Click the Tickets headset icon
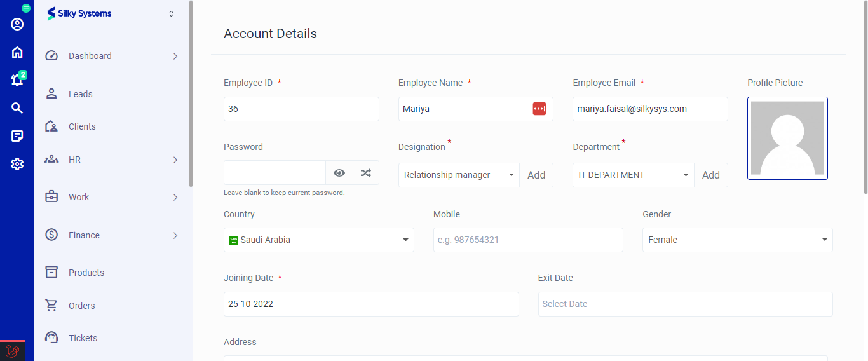This screenshot has height=361, width=868. (x=51, y=338)
